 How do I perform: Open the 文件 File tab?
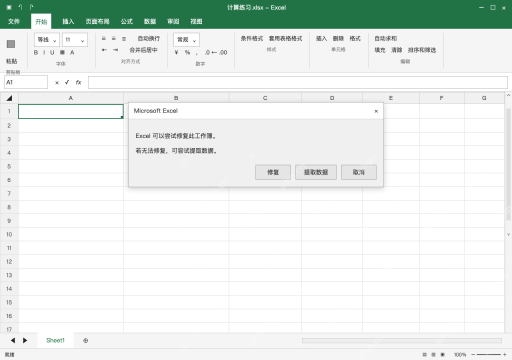coord(14,21)
